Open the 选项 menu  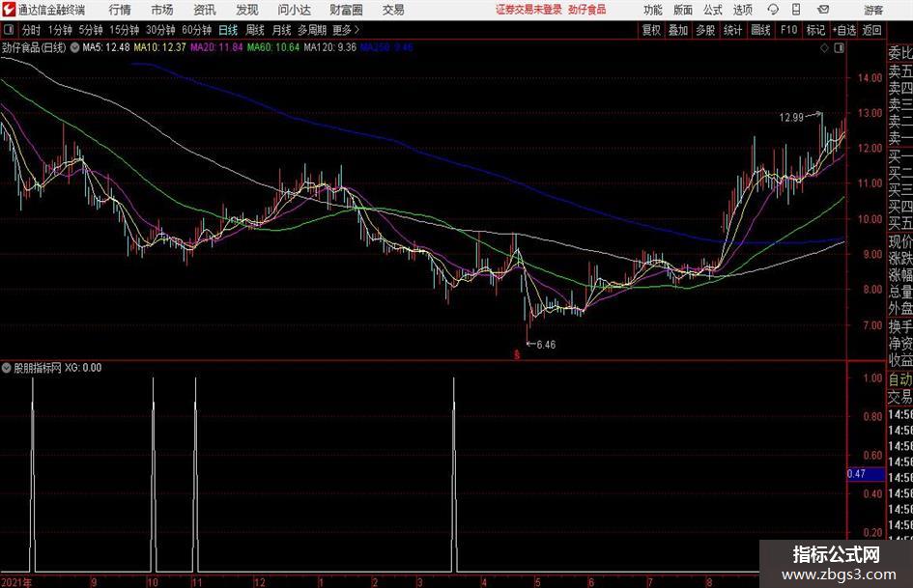742,10
